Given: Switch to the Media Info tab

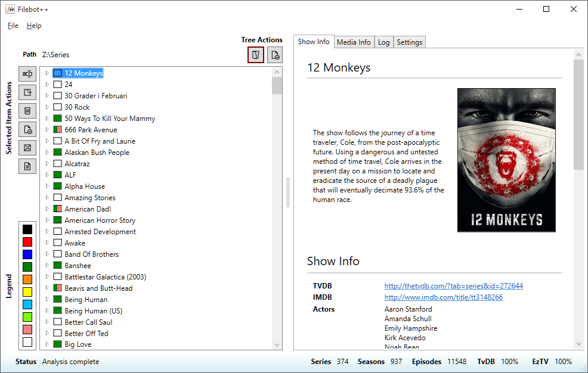Looking at the screenshot, I should point(354,42).
